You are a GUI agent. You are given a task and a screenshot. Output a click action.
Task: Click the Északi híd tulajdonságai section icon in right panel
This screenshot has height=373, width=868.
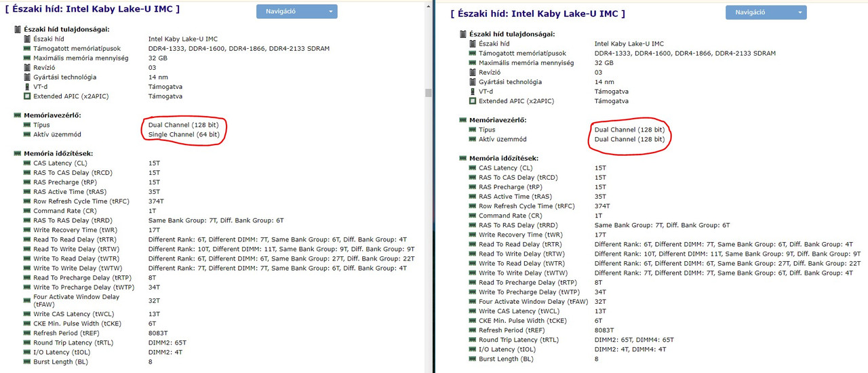pos(463,34)
